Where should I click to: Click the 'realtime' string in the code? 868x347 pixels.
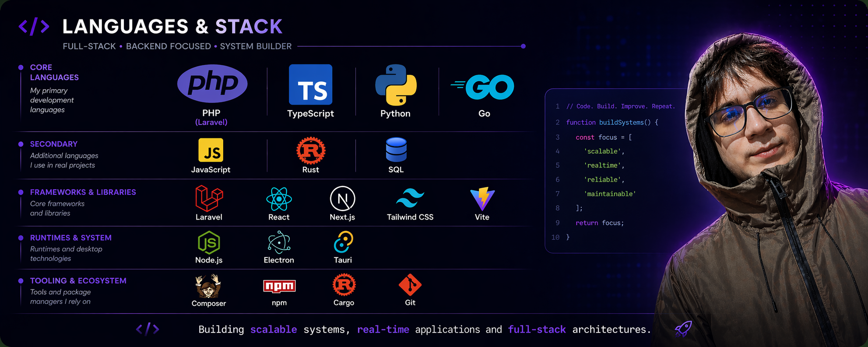coord(604,165)
